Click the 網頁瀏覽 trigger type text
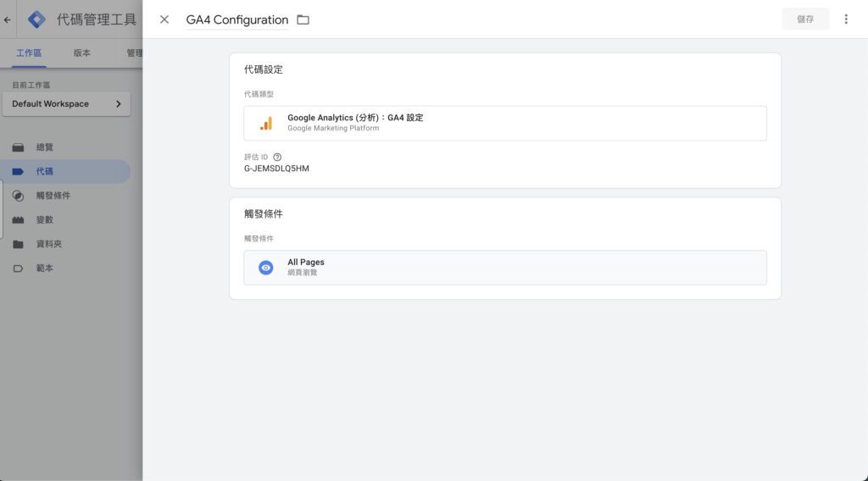This screenshot has height=481, width=868. tap(303, 273)
